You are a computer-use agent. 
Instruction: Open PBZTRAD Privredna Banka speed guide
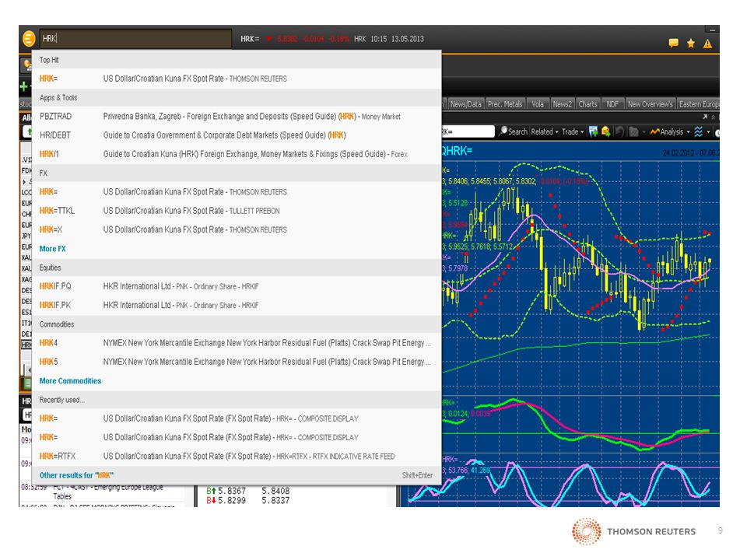(x=237, y=116)
